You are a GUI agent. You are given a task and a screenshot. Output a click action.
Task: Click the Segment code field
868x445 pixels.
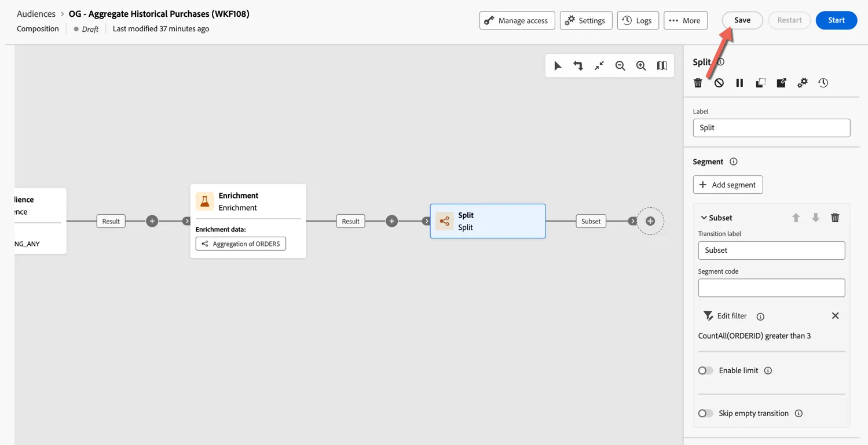point(771,288)
